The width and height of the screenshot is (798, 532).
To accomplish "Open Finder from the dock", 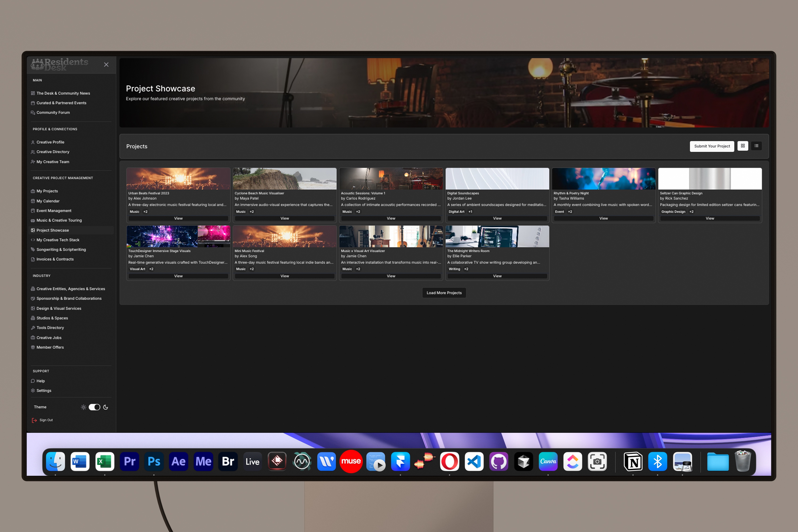I will pos(55,461).
